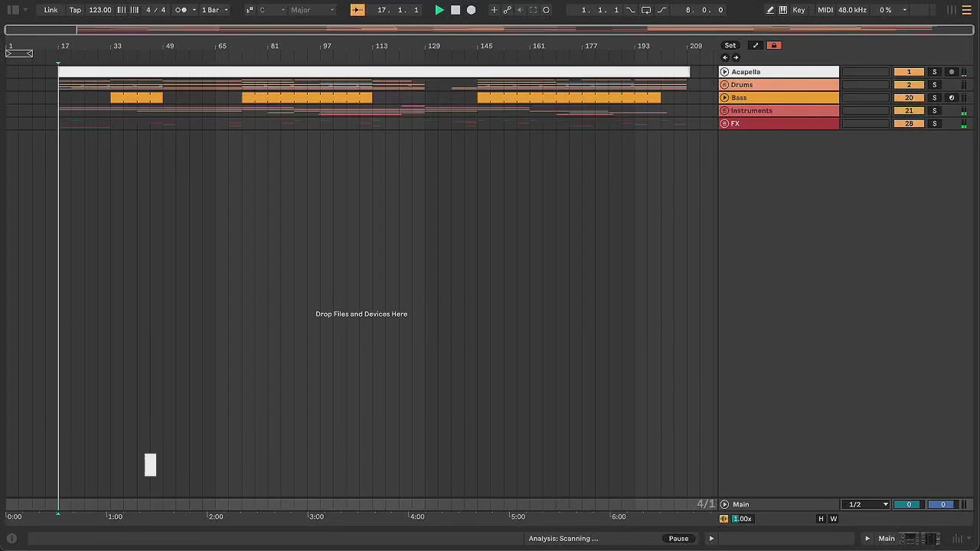
Task: Jump to the next locator arrow
Action: click(x=737, y=57)
